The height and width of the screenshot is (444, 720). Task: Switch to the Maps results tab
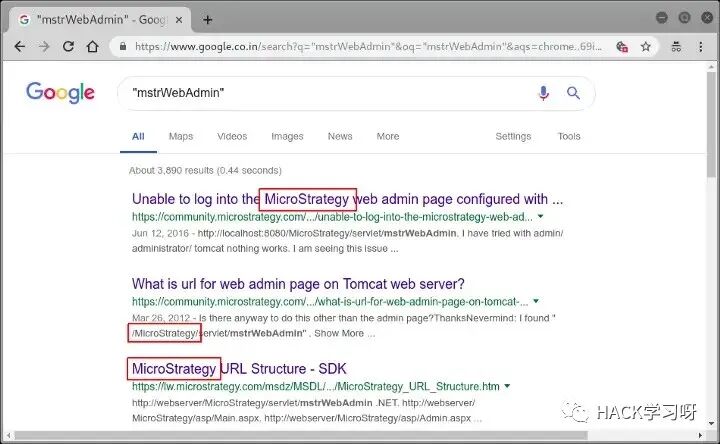[181, 136]
